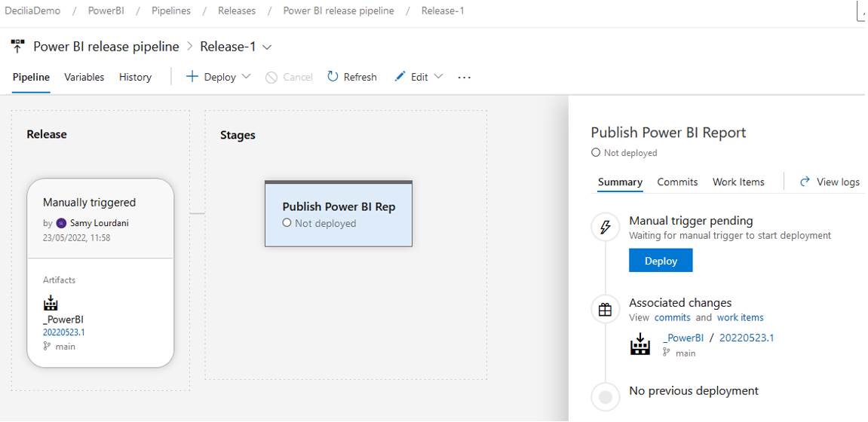The image size is (868, 422).
Task: Go to PowerBI breadcrumb
Action: click(x=106, y=11)
